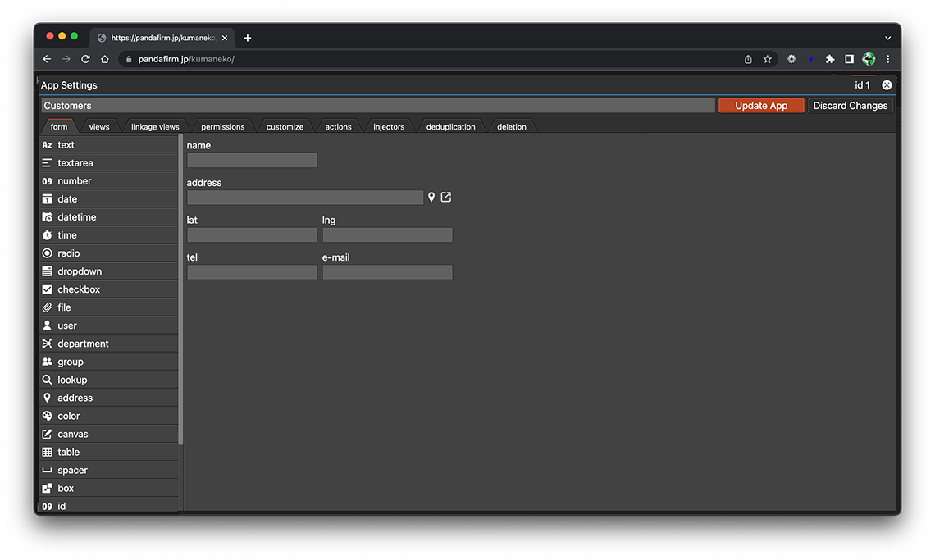This screenshot has height=560, width=935.
Task: Select the department field type icon
Action: point(47,344)
